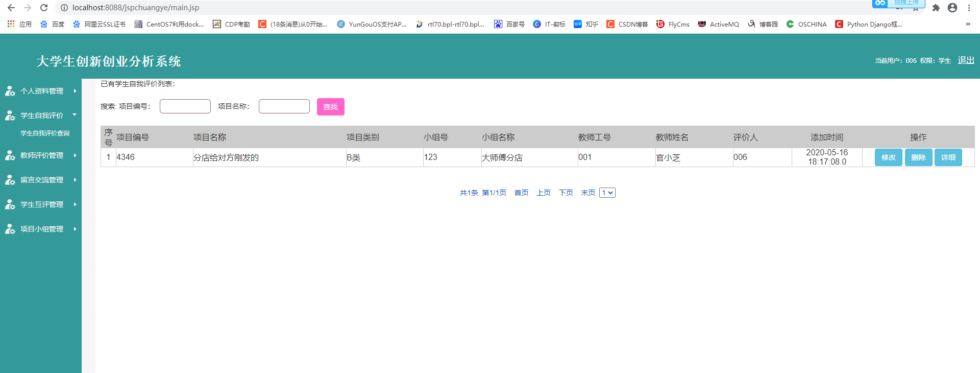980x373 pixels.
Task: Click the teacher name 官小芝
Action: point(668,157)
